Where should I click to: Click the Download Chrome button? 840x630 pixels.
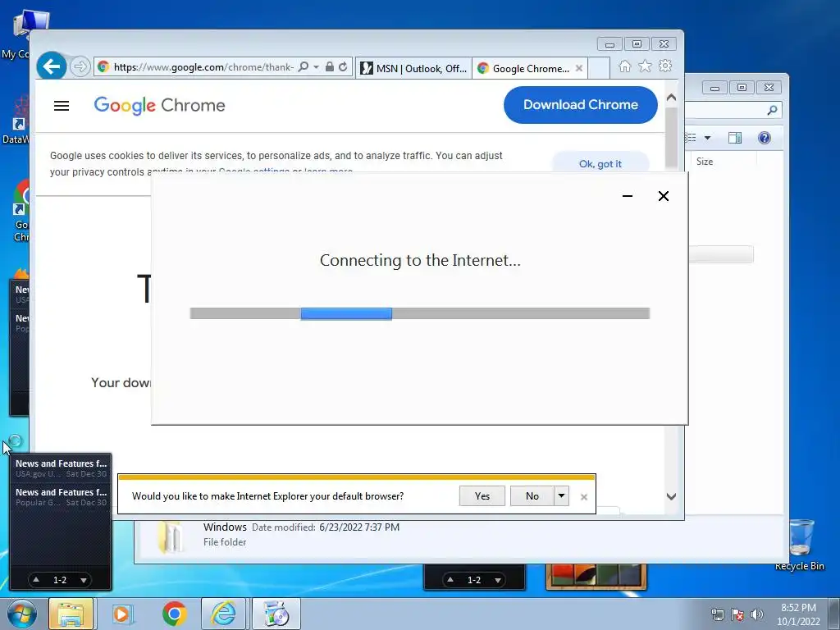point(580,105)
